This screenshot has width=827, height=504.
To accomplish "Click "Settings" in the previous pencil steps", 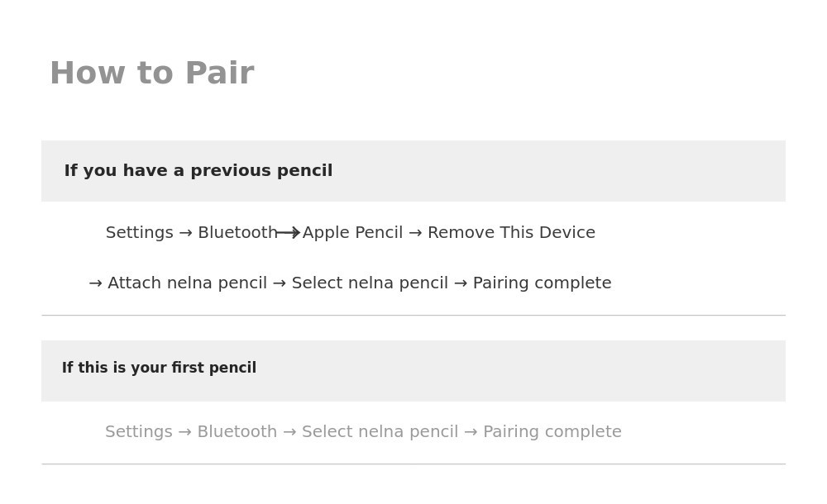I will [140, 233].
